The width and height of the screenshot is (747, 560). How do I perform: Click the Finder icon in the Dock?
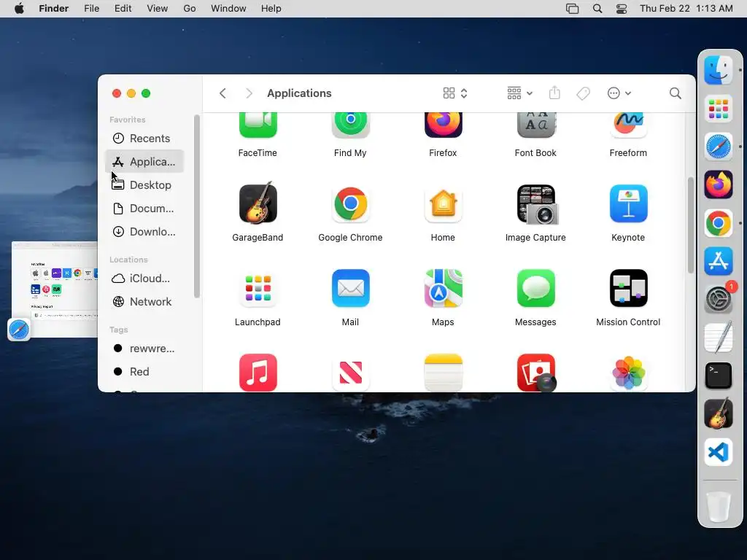[x=719, y=71]
